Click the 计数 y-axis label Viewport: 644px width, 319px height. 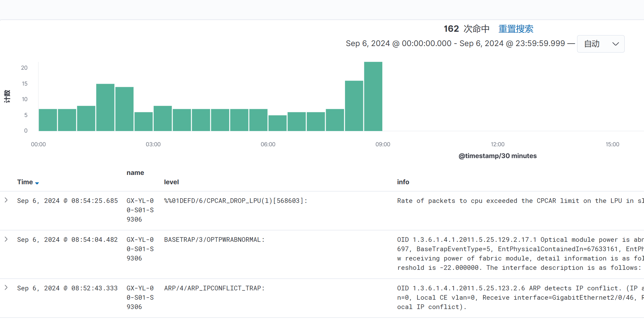tap(7, 96)
